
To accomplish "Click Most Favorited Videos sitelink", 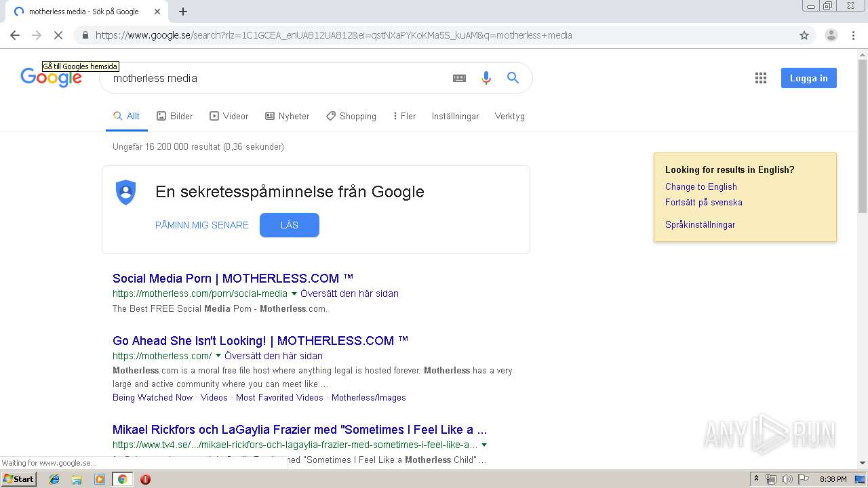I will pyautogui.click(x=279, y=397).
